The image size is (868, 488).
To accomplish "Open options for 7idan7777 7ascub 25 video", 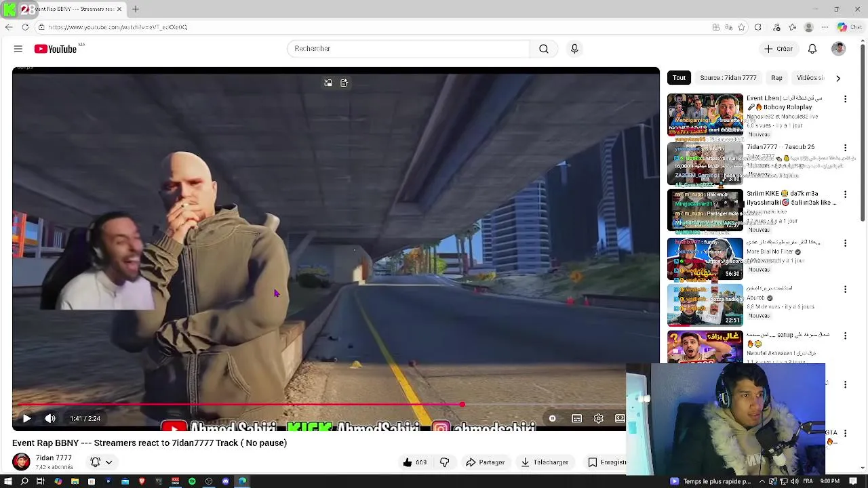I will click(845, 148).
